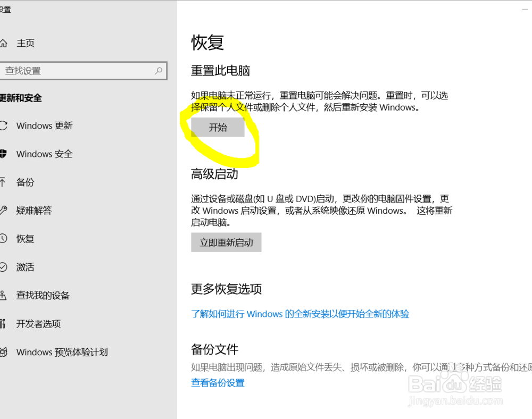This screenshot has width=532, height=419.
Task: Click 开始 button to reset this PC
Action: 218,127
